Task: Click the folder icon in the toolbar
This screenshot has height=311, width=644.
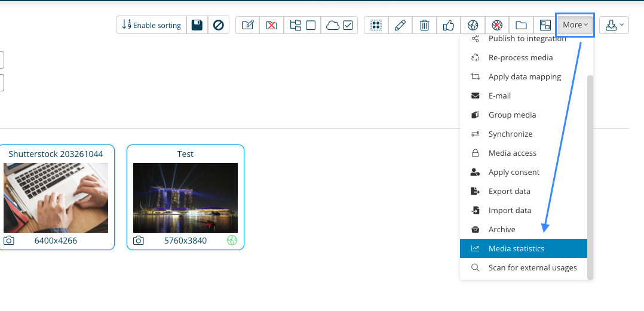Action: (x=521, y=25)
